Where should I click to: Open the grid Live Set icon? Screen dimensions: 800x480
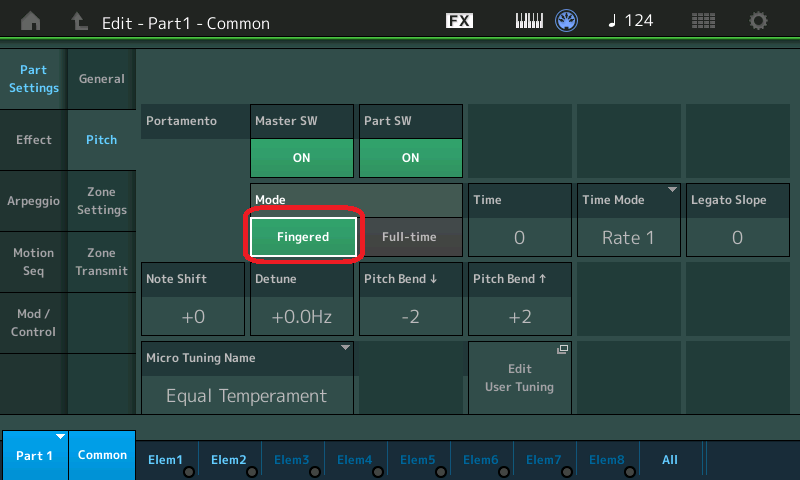[704, 21]
